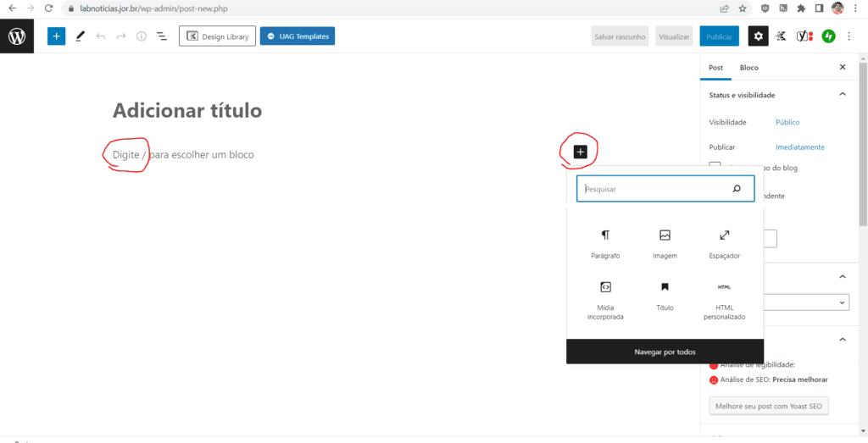Viewport: 868px width, 443px height.
Task: Switch to the Post tab
Action: click(x=716, y=68)
